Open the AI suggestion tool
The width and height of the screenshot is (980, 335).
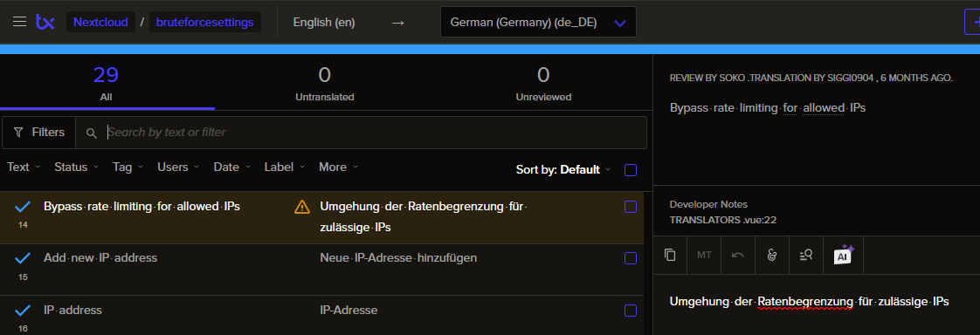843,255
